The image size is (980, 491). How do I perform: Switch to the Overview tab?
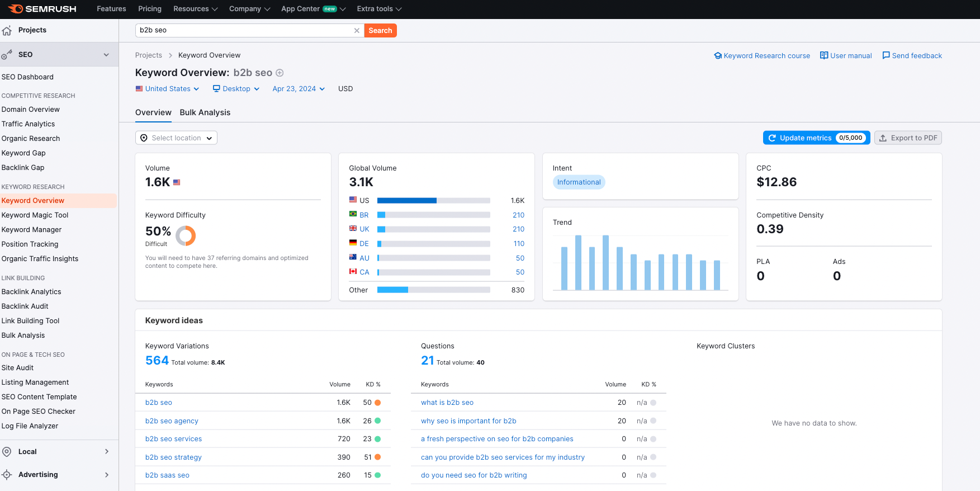(153, 112)
